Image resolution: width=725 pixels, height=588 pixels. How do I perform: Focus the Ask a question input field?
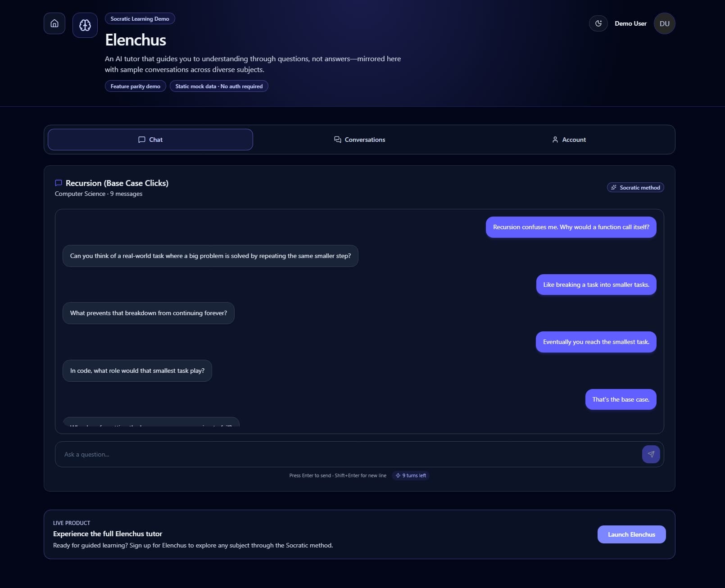click(347, 454)
